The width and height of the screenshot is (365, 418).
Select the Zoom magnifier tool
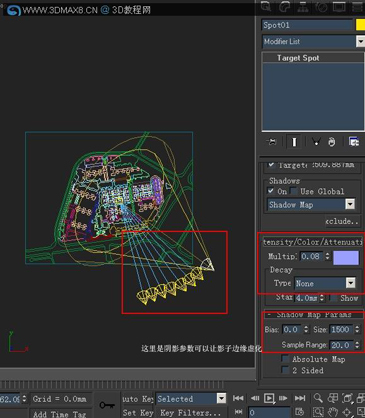click(318, 398)
